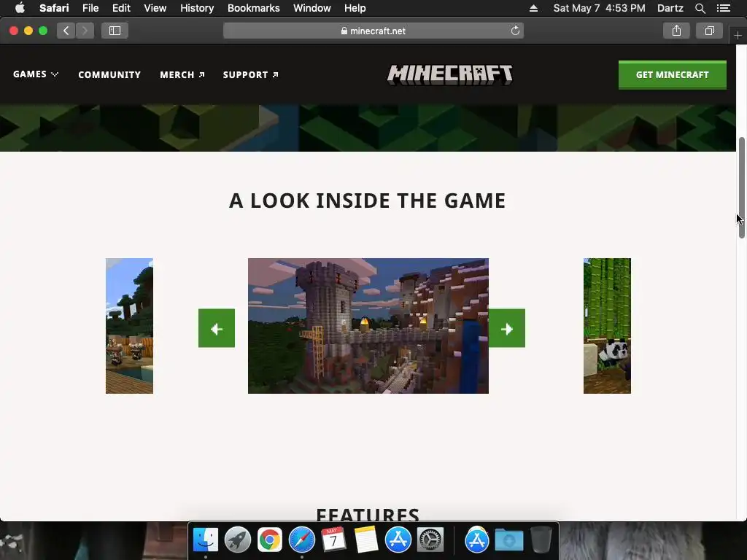This screenshot has width=747, height=560.
Task: Click the minecraft.net address bar
Action: [373, 31]
